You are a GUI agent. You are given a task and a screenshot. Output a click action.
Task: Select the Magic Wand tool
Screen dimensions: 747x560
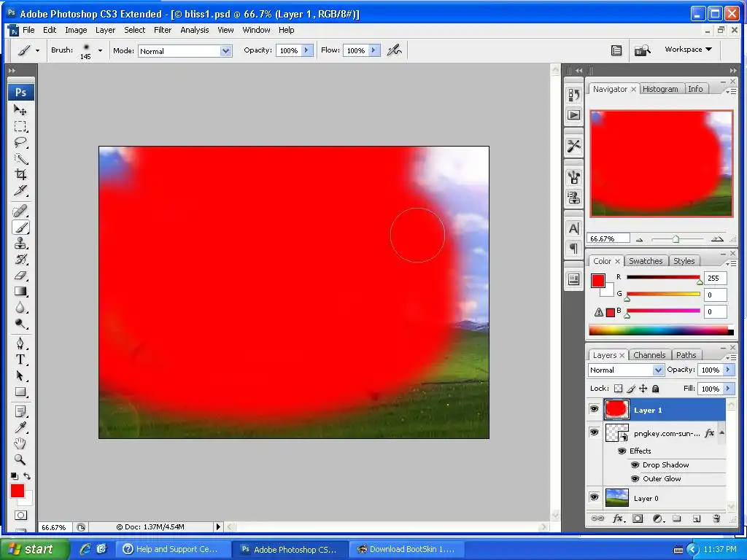pos(20,158)
